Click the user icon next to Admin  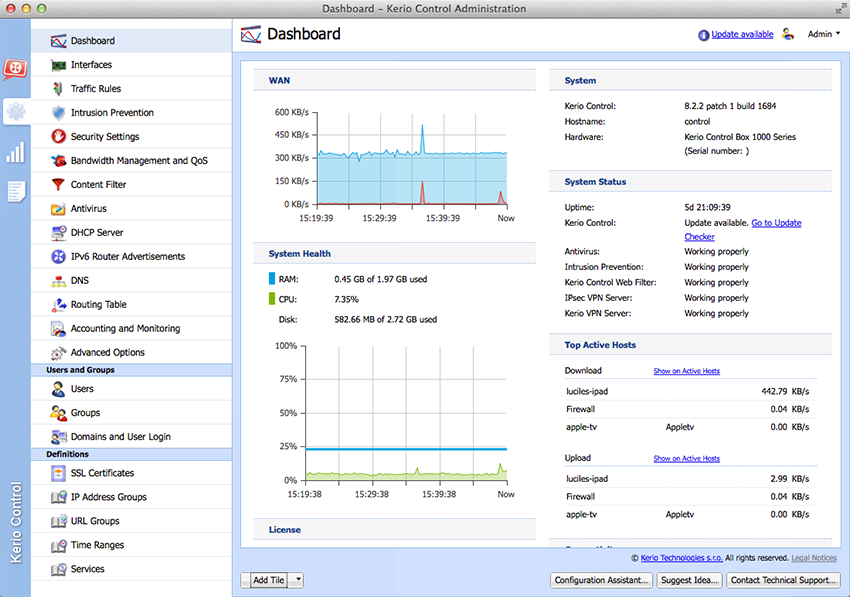pyautogui.click(x=788, y=34)
